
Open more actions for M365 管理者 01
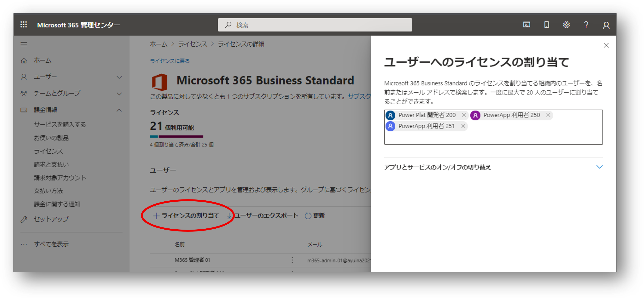pyautogui.click(x=292, y=260)
